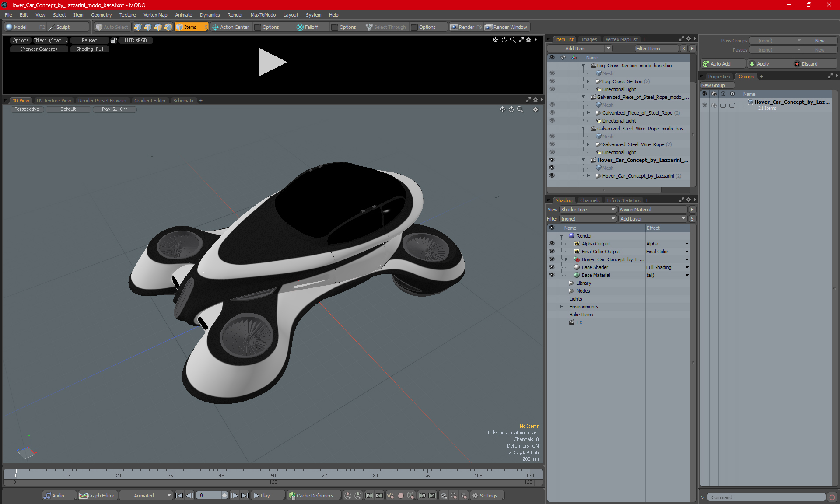Open the Dynamics menu
Viewport: 840px width, 504px height.
click(x=210, y=15)
